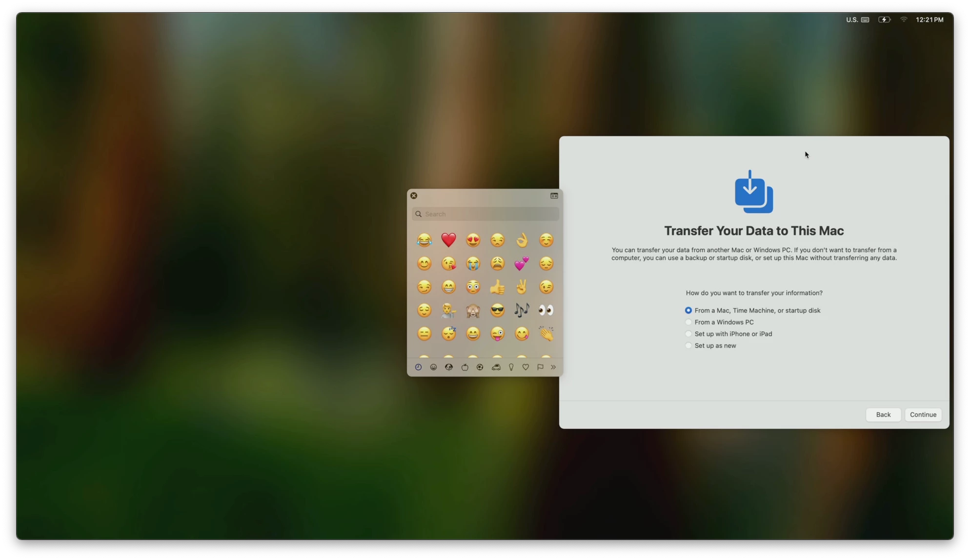Insert the eyes emoji

tap(546, 310)
